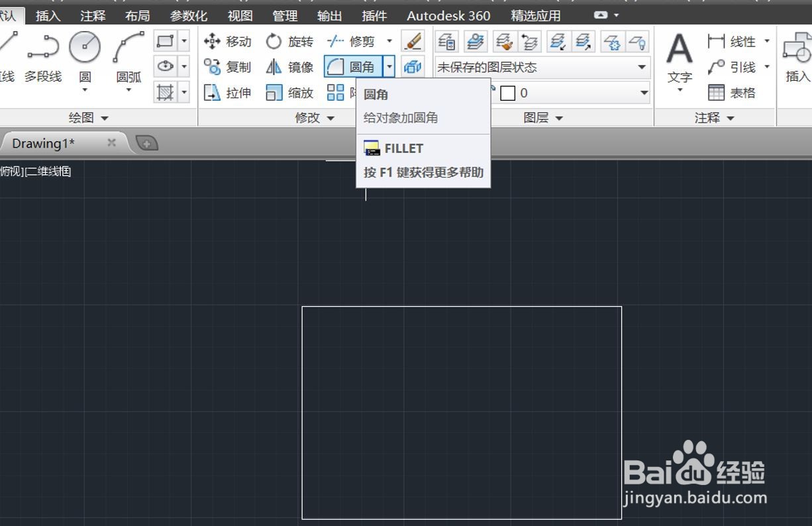812x526 pixels.
Task: Expand the 注释 panel
Action: coord(715,118)
